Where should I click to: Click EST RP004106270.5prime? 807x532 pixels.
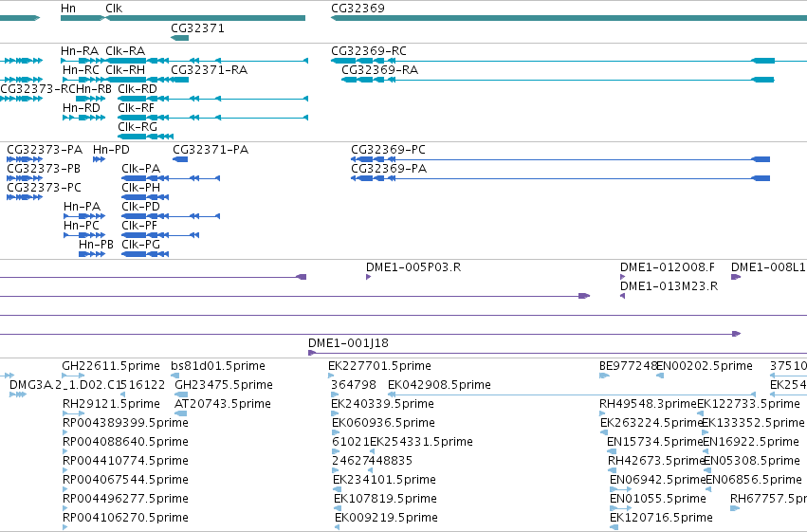[125, 519]
